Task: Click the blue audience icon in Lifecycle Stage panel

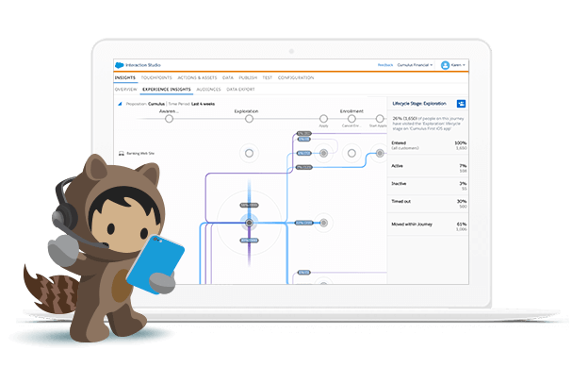Action: click(461, 104)
